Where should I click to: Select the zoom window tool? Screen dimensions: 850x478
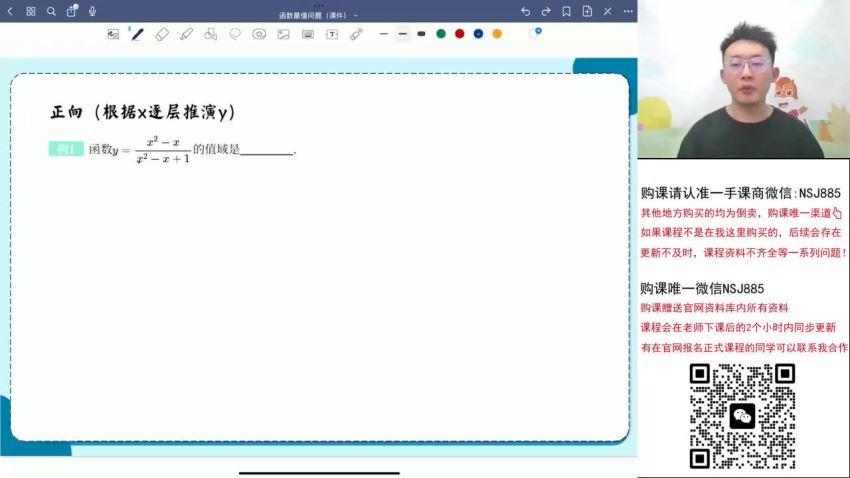113,34
